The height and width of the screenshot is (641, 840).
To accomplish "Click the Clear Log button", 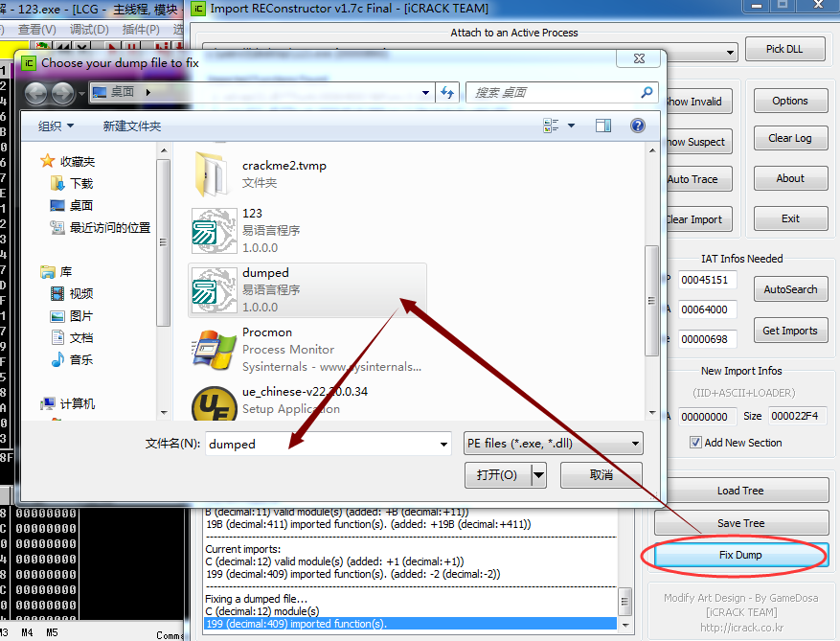I will (x=790, y=138).
